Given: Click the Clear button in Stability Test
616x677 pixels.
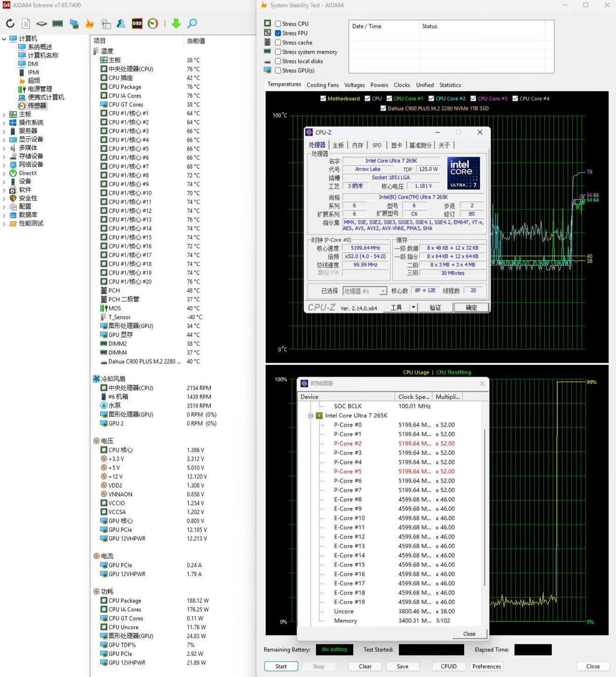Looking at the screenshot, I should click(x=365, y=666).
